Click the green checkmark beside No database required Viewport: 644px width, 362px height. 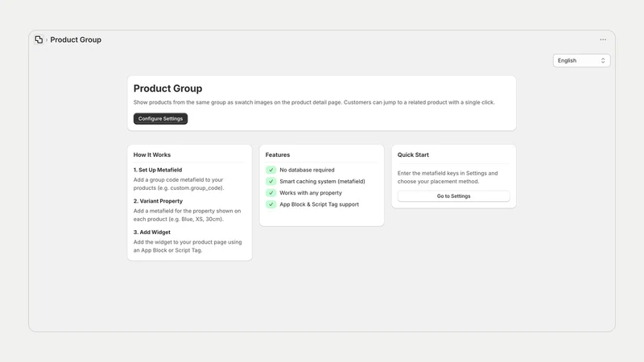pyautogui.click(x=270, y=170)
